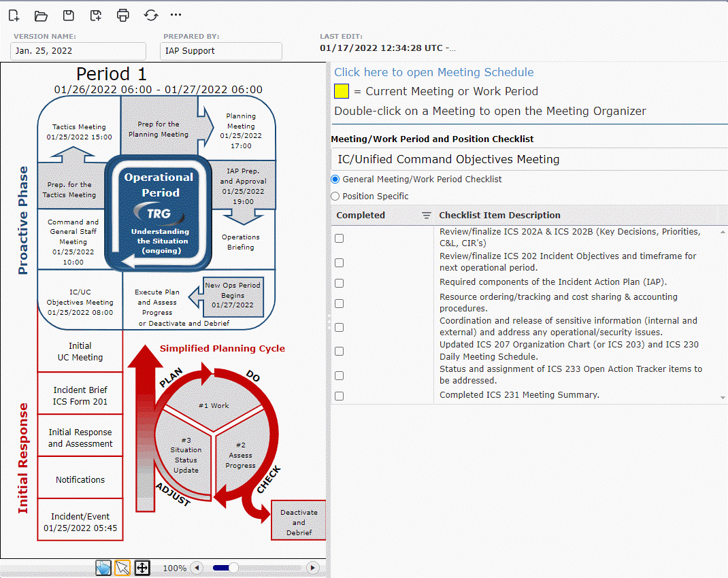
Task: Check the Completed ICS 231 Meeting Summary box
Action: tap(340, 396)
